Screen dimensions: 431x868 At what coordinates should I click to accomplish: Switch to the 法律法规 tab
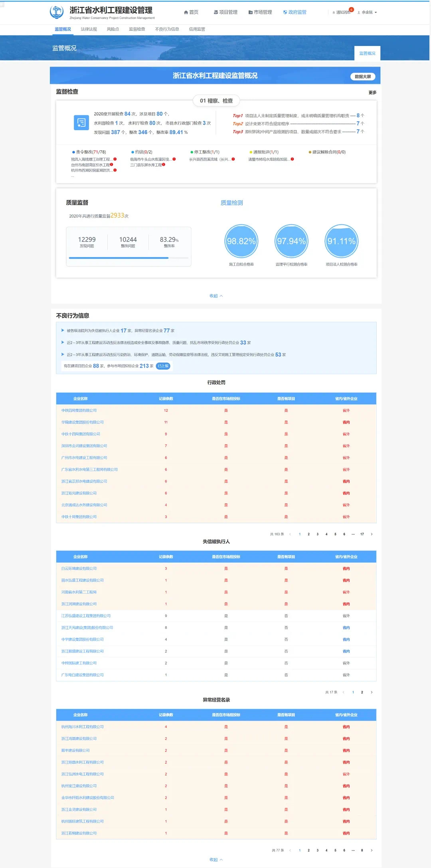(x=89, y=29)
